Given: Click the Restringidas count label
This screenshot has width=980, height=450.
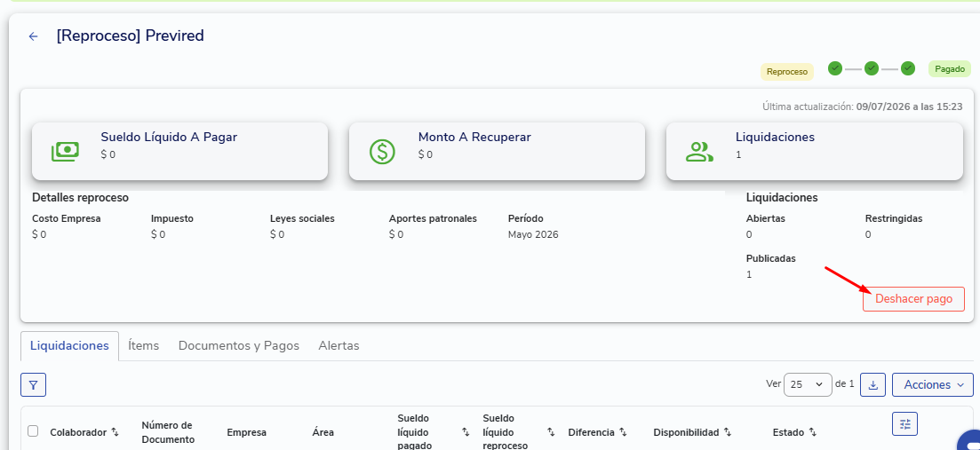Looking at the screenshot, I should [x=894, y=218].
